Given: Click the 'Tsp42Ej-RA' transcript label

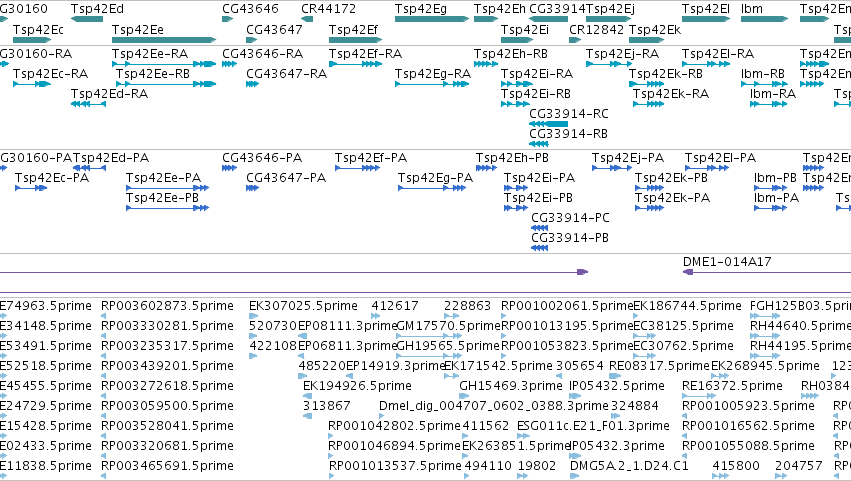Looking at the screenshot, I should point(623,54).
